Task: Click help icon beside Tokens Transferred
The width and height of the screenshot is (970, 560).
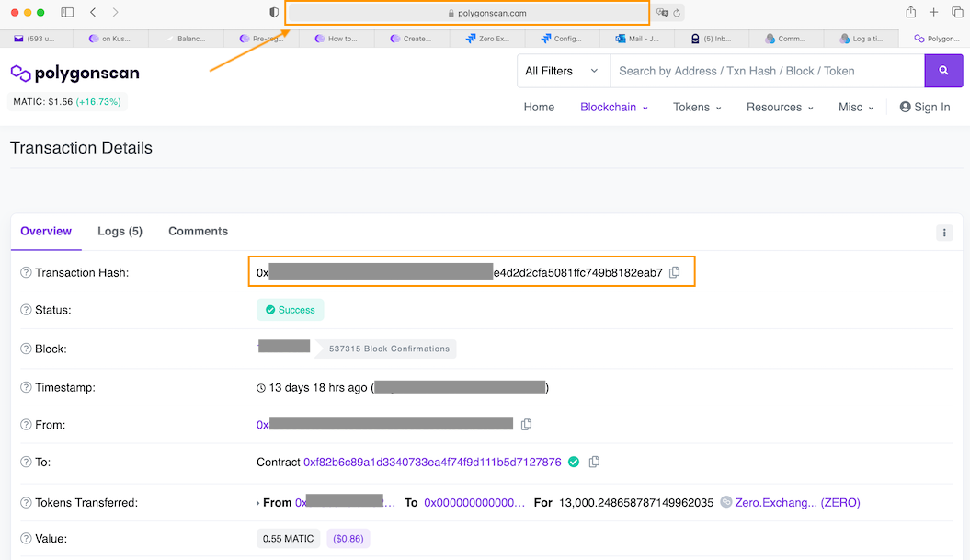Action: (26, 502)
